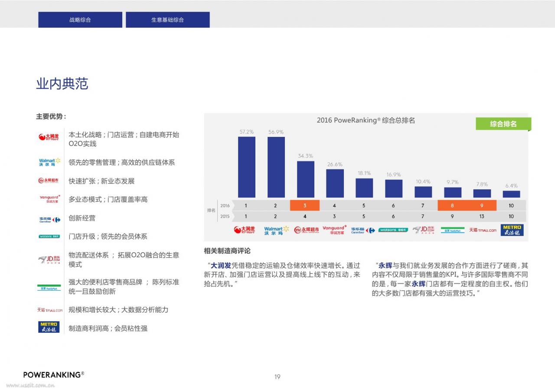
Task: Click the 永辉超市 logo in the advantages list
Action: (x=49, y=181)
